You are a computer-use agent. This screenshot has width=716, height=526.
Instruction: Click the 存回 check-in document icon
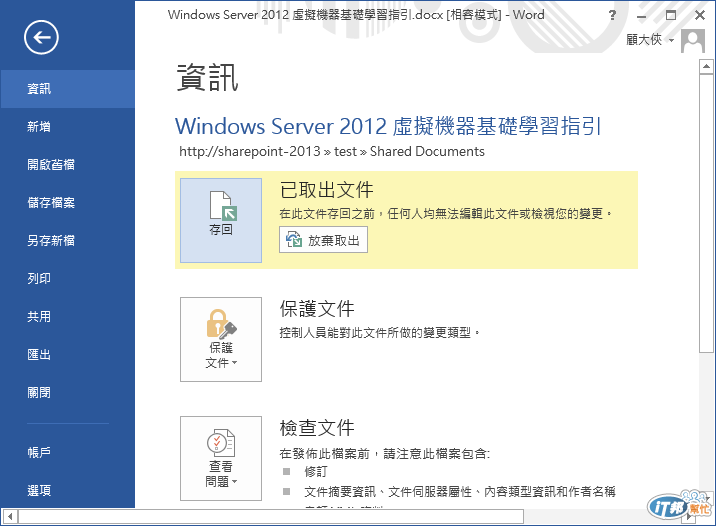[x=221, y=220]
